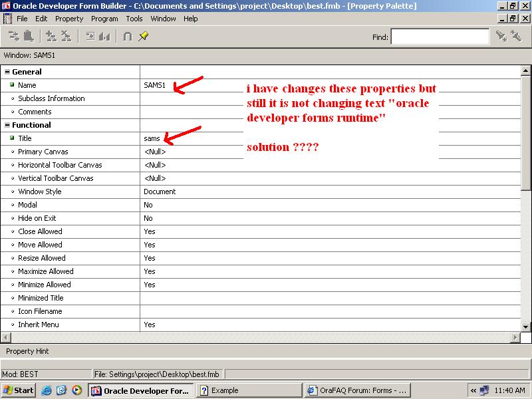The image size is (532, 399).
Task: Open the Tools menu
Action: 134,19
